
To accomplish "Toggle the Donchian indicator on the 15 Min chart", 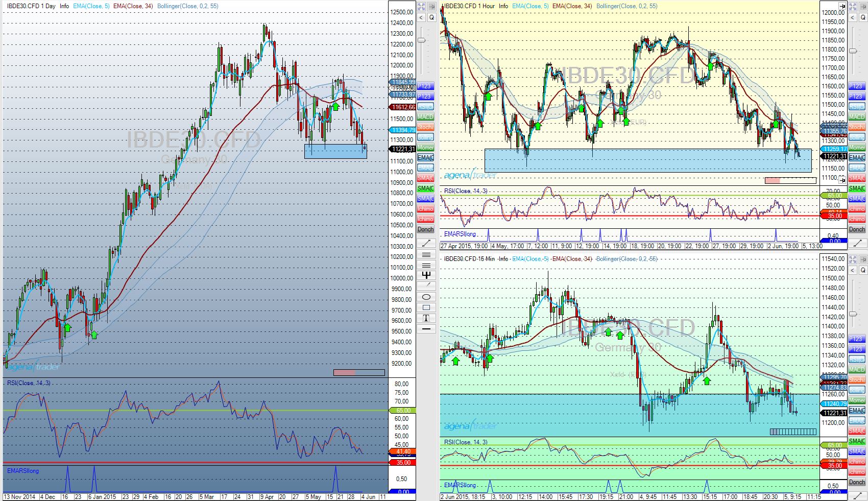I will [857, 482].
